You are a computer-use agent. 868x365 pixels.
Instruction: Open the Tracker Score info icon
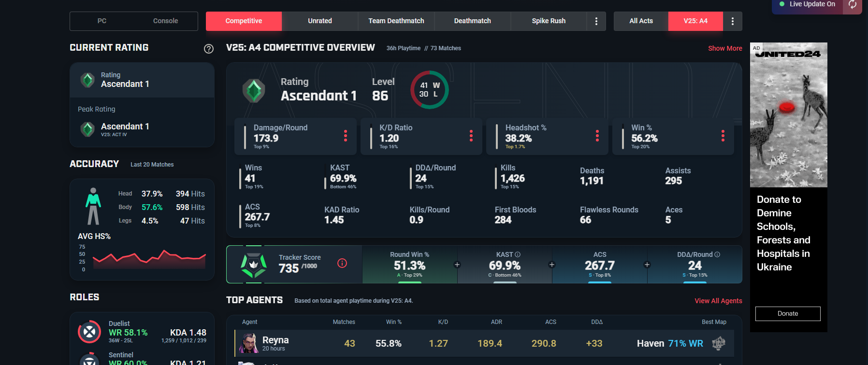click(342, 263)
